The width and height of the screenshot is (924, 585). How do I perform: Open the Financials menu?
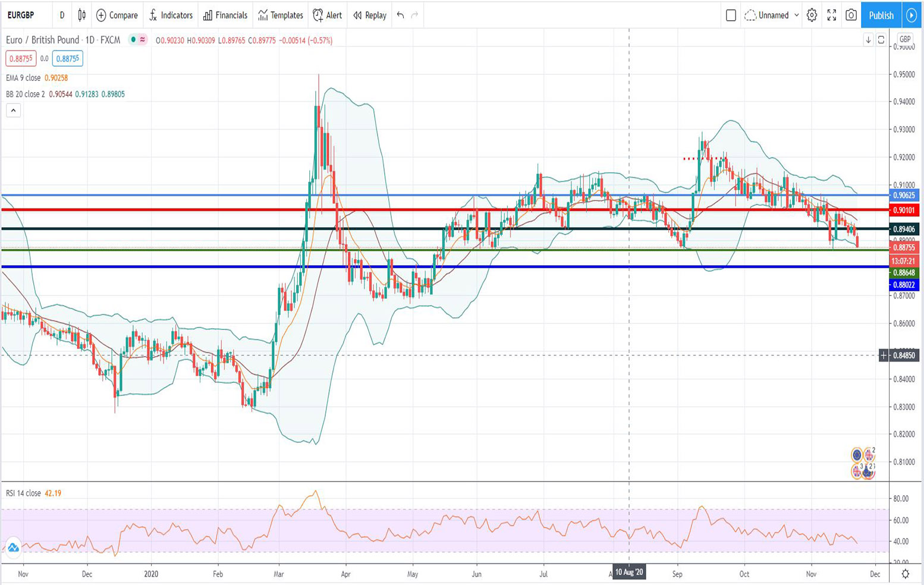click(225, 15)
